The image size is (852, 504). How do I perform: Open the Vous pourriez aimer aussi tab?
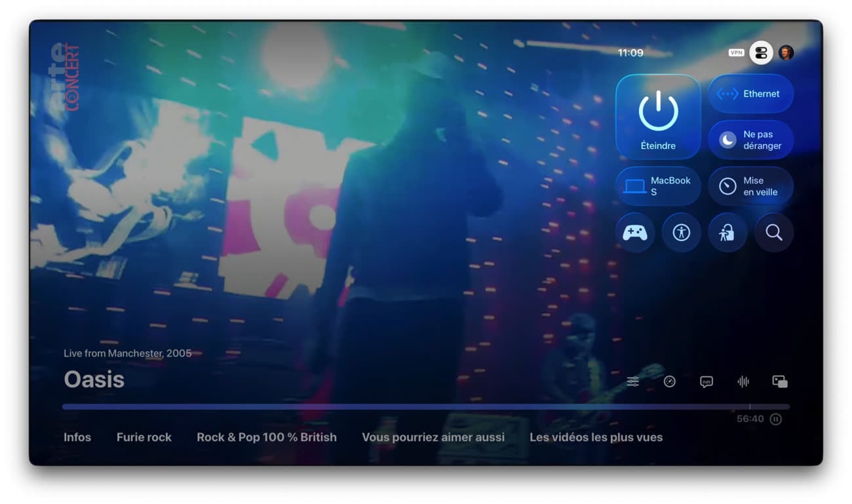[x=433, y=437]
